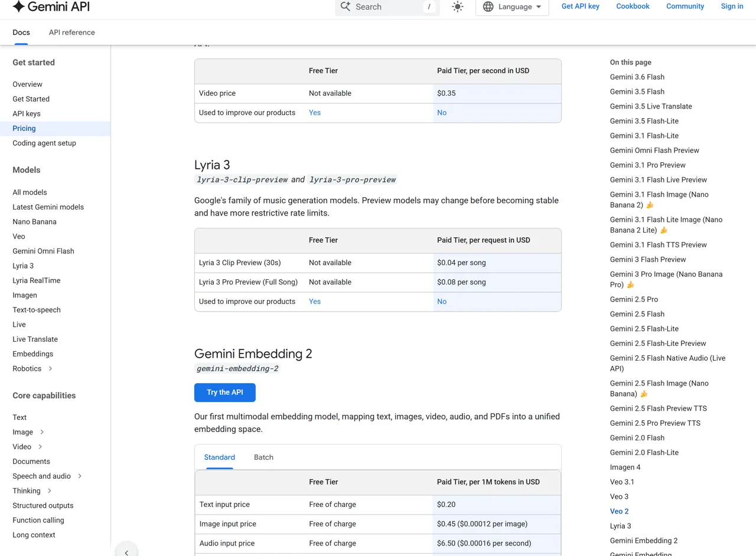Open Coding agent setup page
The image size is (756, 556).
(x=44, y=143)
